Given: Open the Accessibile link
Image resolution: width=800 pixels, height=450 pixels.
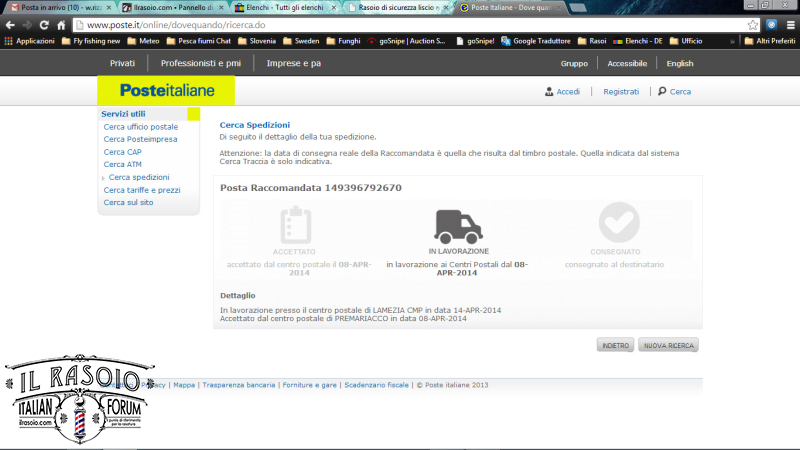Looking at the screenshot, I should coord(627,64).
